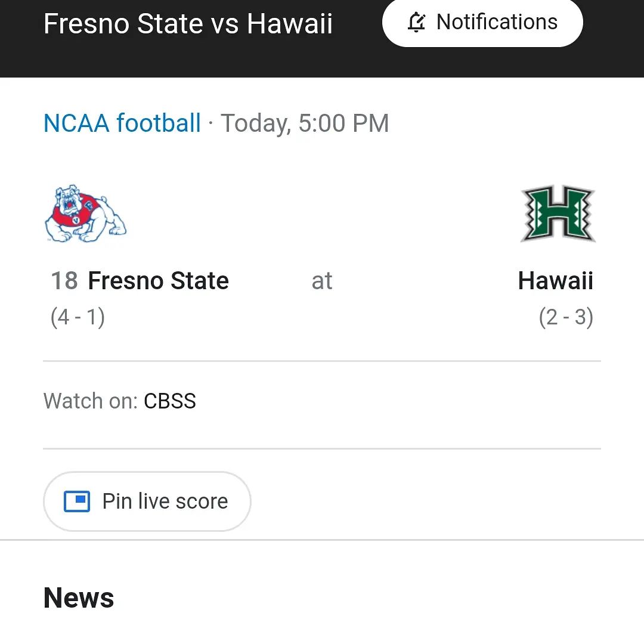
Task: Click the Fresno State bulldog logo
Action: coord(85,213)
